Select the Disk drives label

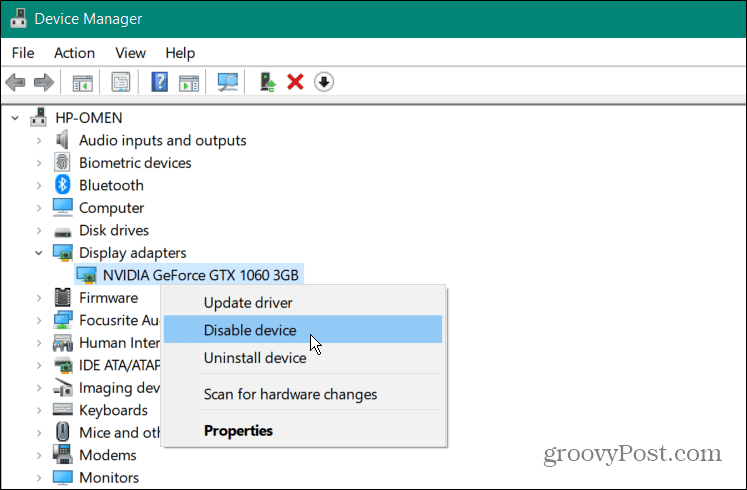(x=114, y=230)
